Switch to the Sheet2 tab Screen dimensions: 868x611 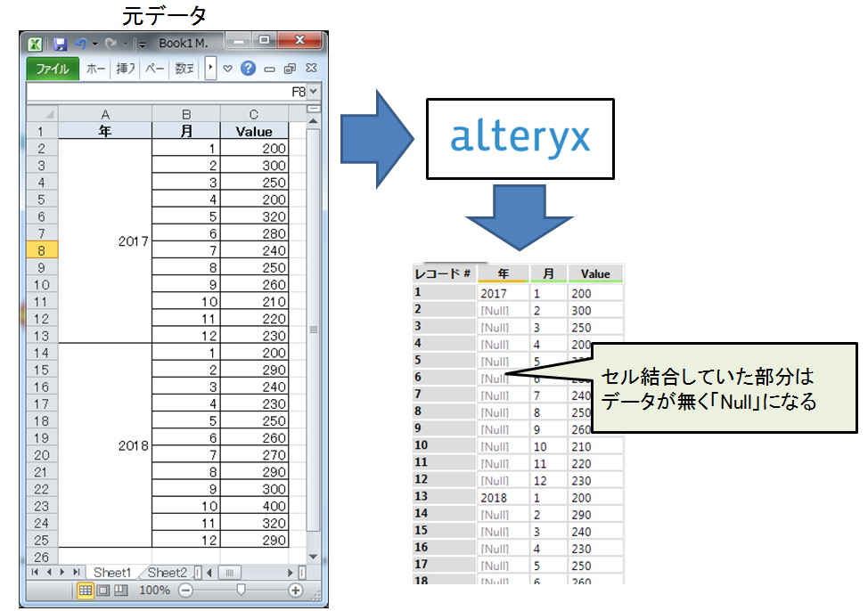pos(167,572)
